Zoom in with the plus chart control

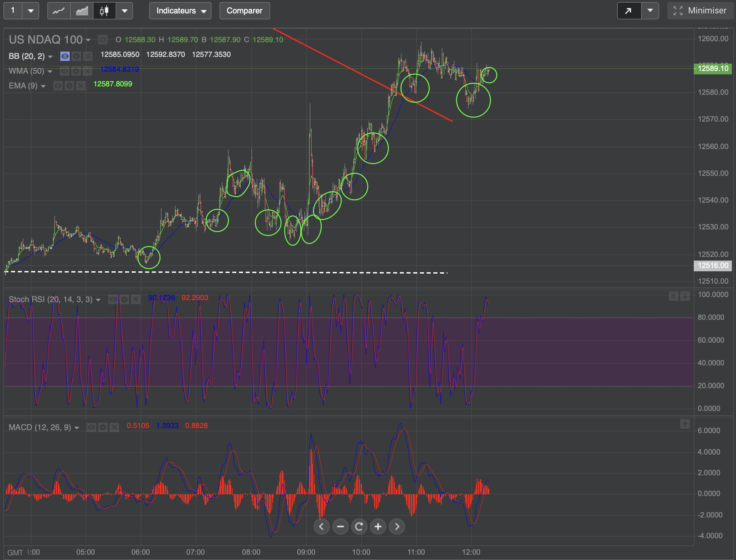(378, 527)
